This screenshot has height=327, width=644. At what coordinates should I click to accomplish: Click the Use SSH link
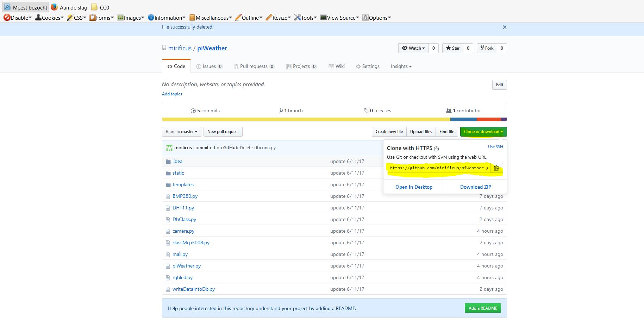click(x=495, y=147)
